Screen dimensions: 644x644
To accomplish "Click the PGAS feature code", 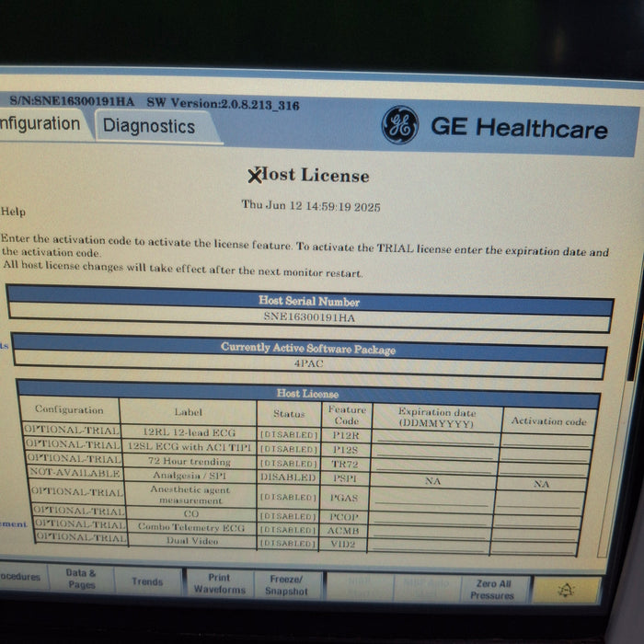I will tap(344, 498).
